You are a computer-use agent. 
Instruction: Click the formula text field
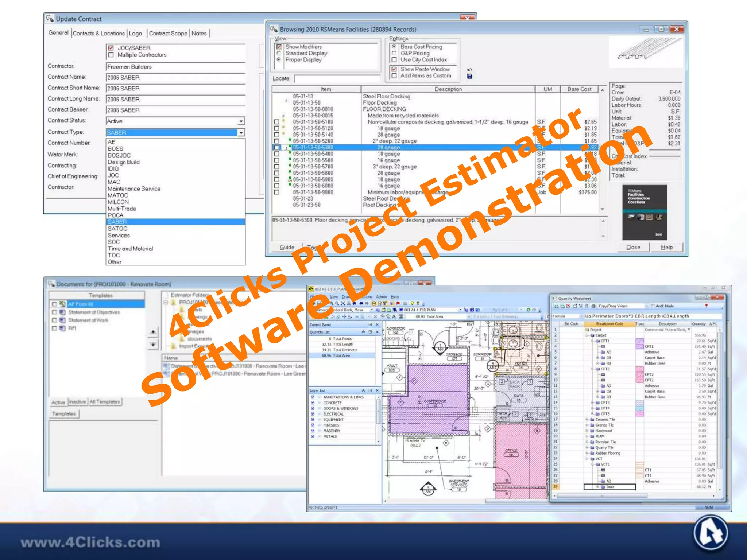[x=653, y=316]
